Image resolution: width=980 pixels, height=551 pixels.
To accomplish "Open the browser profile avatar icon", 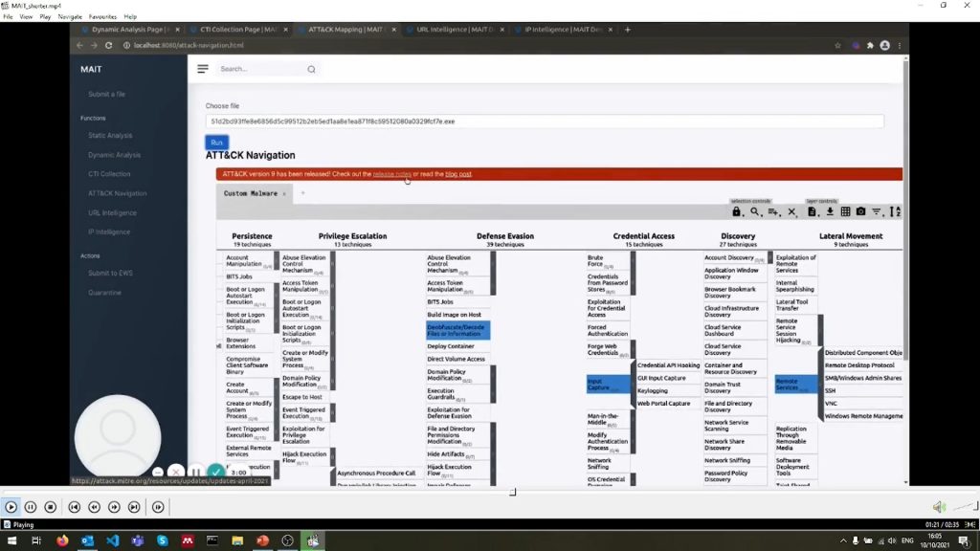I will coord(884,45).
